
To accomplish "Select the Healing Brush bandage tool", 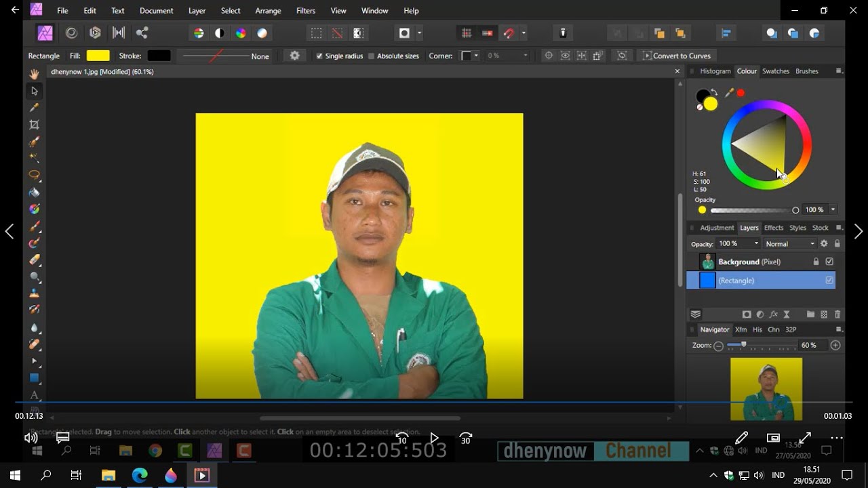I will point(34,344).
